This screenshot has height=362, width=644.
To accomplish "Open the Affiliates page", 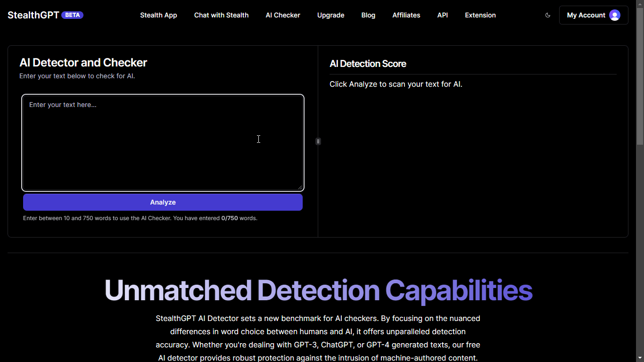I will coord(406,15).
